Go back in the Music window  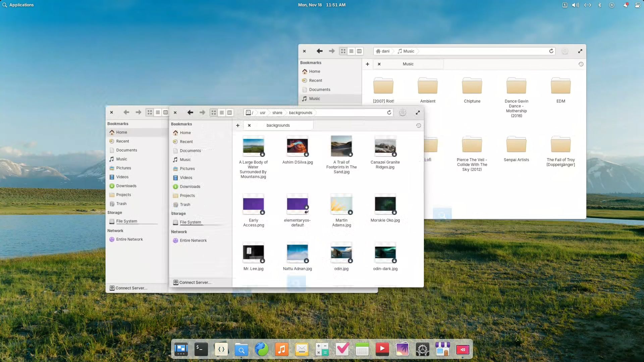point(320,51)
